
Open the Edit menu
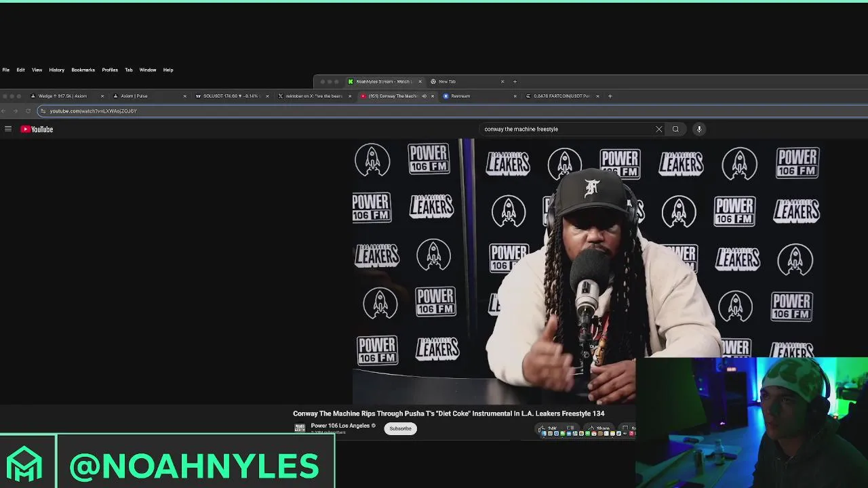click(20, 70)
